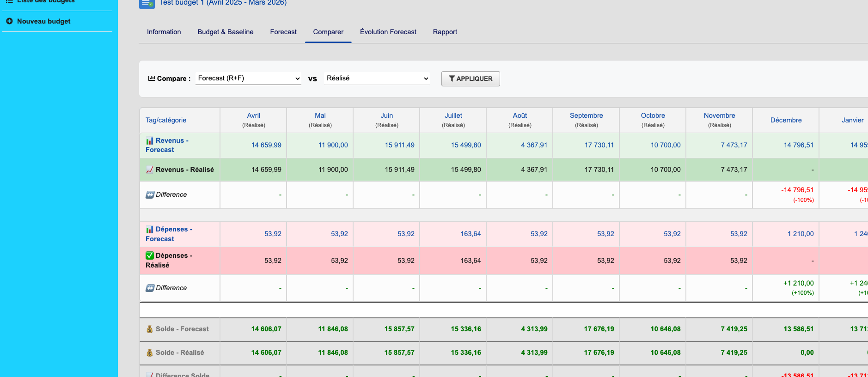Screen dimensions: 868x377
Task: Click the bar chart icon for Revenus - Forecast
Action: (150, 141)
